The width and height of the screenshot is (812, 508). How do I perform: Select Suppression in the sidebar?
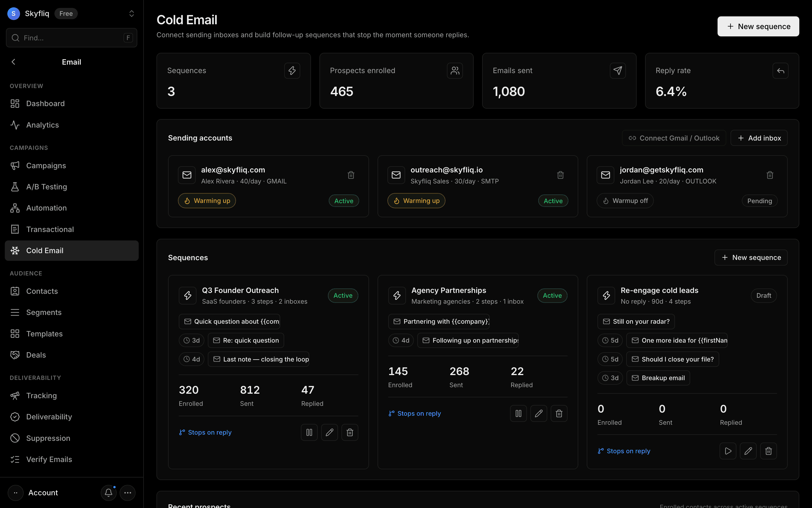tap(71, 438)
